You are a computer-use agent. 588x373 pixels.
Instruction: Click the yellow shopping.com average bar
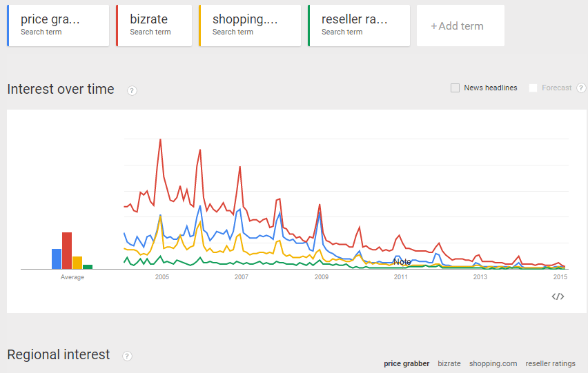[x=77, y=263]
